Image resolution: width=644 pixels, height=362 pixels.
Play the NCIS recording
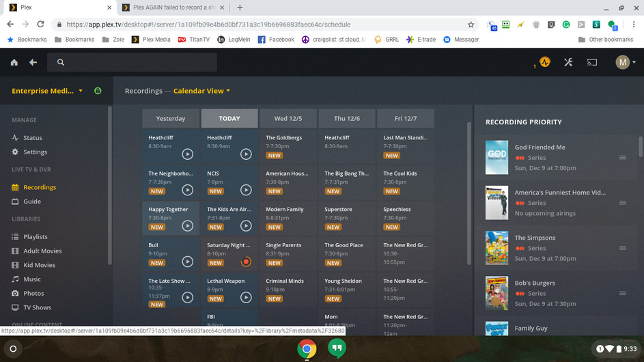246,190
